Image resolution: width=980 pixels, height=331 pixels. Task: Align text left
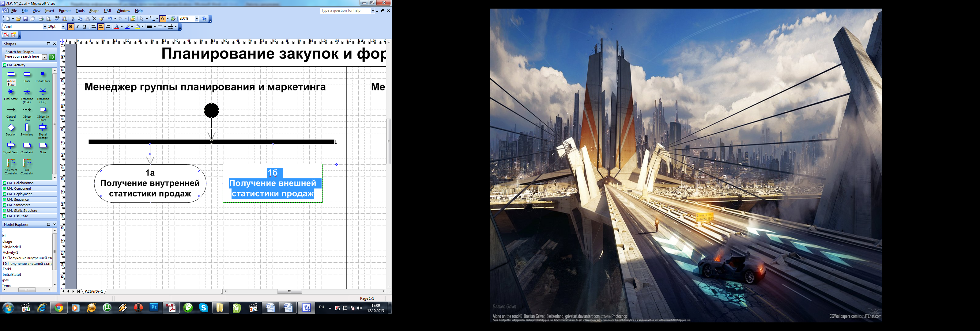[94, 27]
